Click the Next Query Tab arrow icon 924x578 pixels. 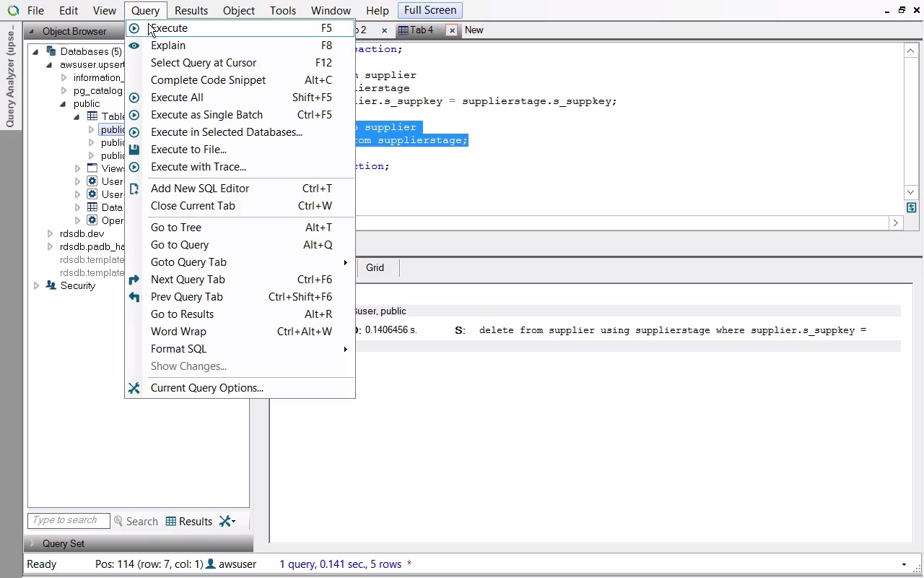(x=134, y=280)
